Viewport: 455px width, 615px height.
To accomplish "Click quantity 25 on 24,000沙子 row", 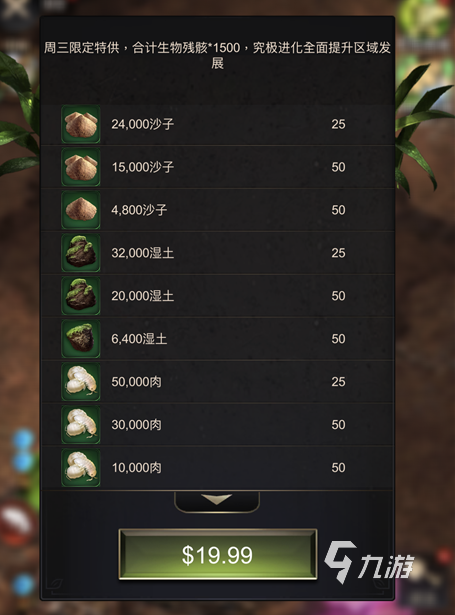I will click(x=338, y=124).
